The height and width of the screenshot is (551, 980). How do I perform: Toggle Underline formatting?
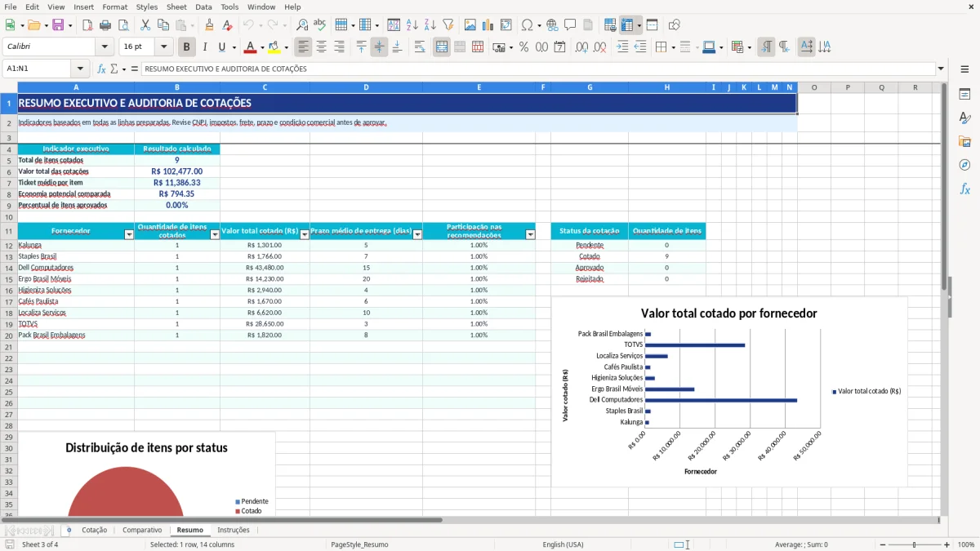[221, 47]
